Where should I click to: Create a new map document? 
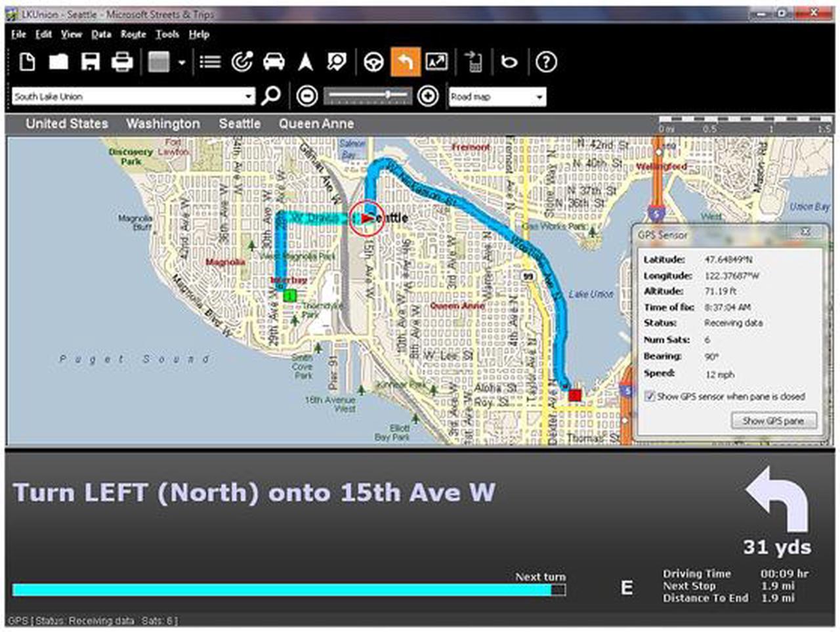pos(27,62)
